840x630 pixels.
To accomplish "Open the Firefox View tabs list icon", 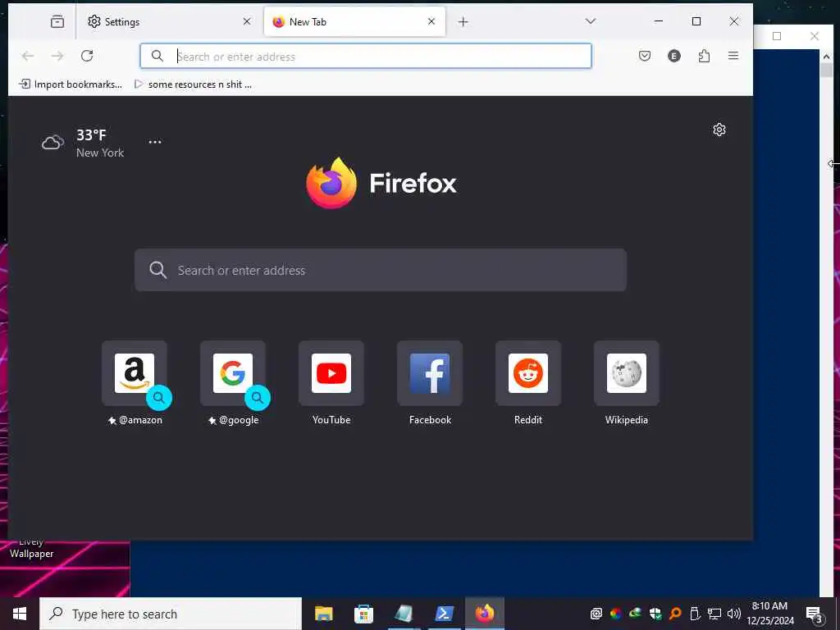I will (57, 21).
